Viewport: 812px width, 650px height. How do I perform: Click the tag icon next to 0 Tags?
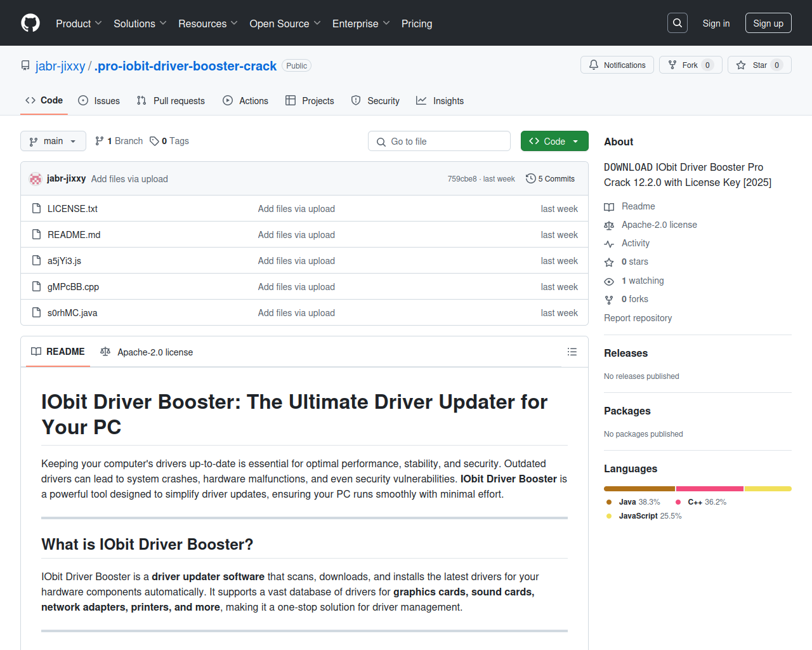[x=154, y=141]
